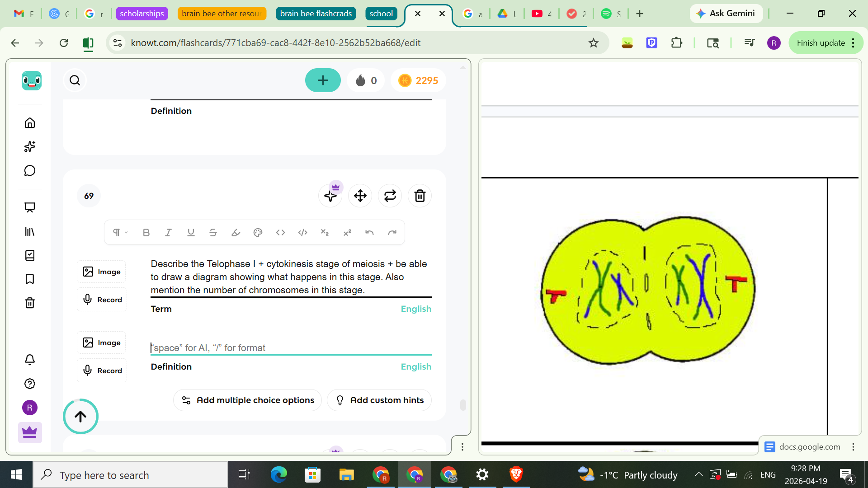Add multiple choice options to the card
Viewport: 868px width, 488px height.
click(x=247, y=400)
